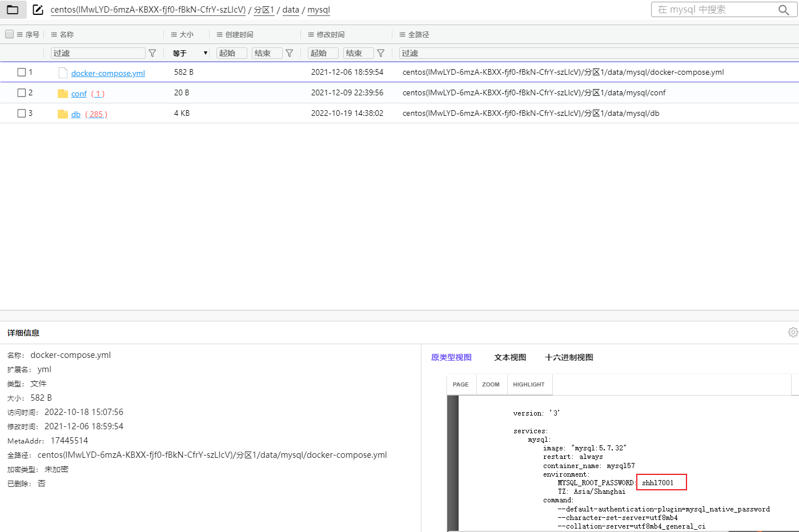
Task: Open the size comparison dropdown 等于
Action: [x=190, y=53]
